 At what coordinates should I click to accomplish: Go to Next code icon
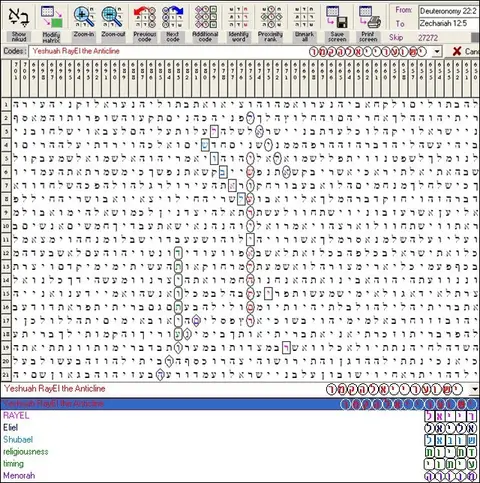click(x=173, y=17)
